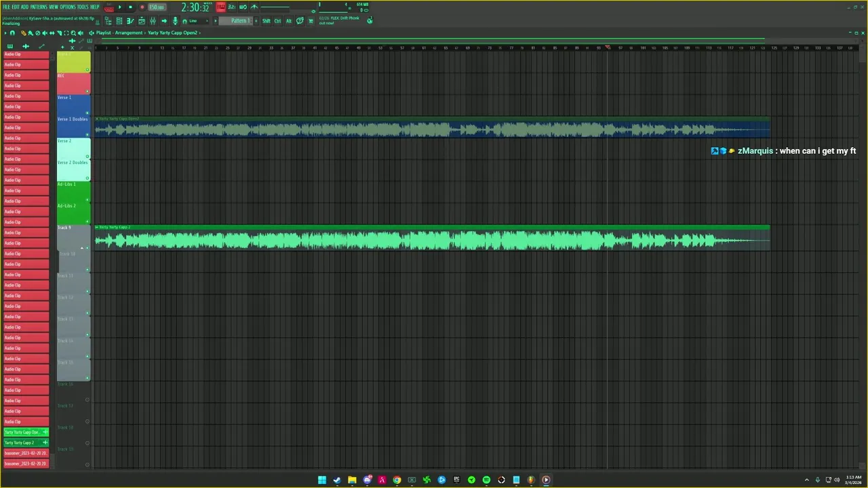The image size is (868, 488).
Task: Open the TOOLS menu
Action: point(83,7)
